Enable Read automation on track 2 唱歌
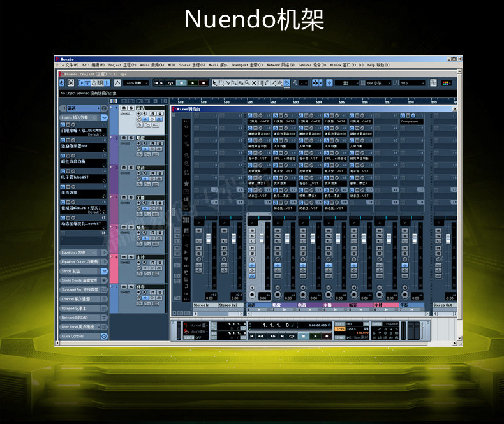 tap(153, 143)
